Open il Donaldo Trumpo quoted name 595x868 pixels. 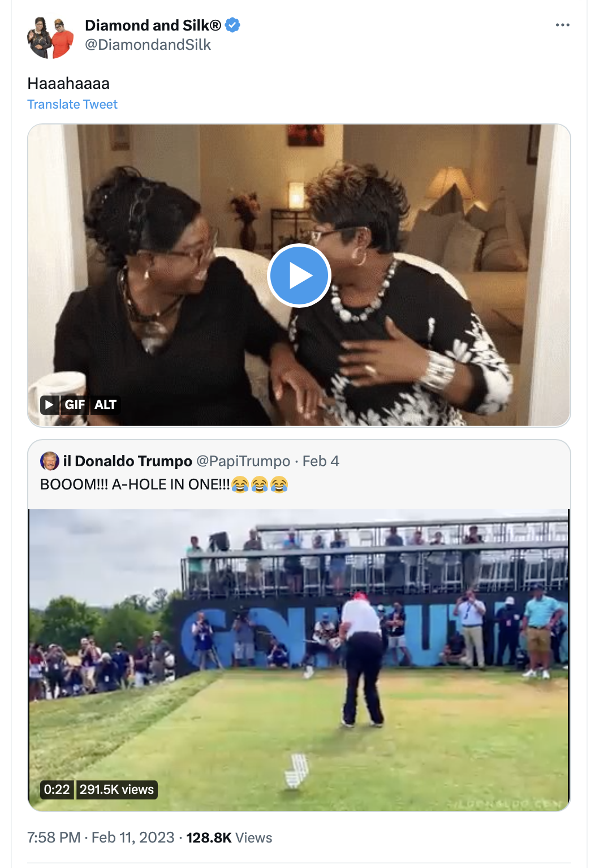pyautogui.click(x=128, y=461)
